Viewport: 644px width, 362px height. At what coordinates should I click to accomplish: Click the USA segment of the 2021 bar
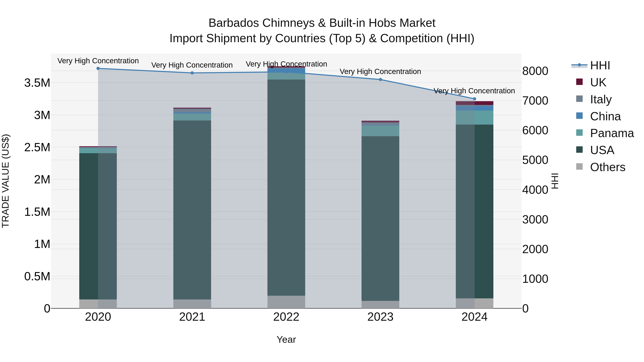click(192, 210)
